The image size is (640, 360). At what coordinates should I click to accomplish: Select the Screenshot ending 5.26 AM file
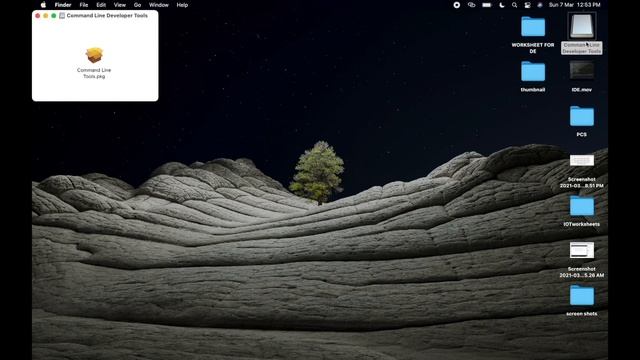click(582, 250)
